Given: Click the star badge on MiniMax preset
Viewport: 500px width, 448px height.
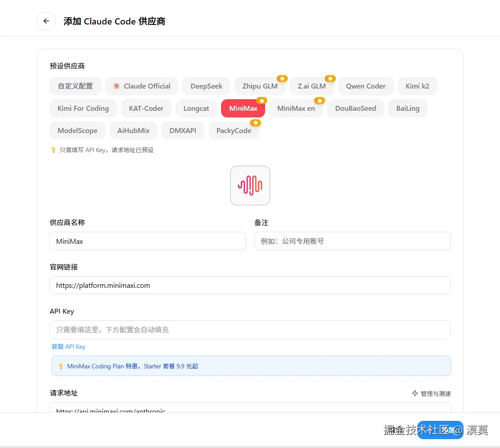Looking at the screenshot, I should (x=262, y=101).
